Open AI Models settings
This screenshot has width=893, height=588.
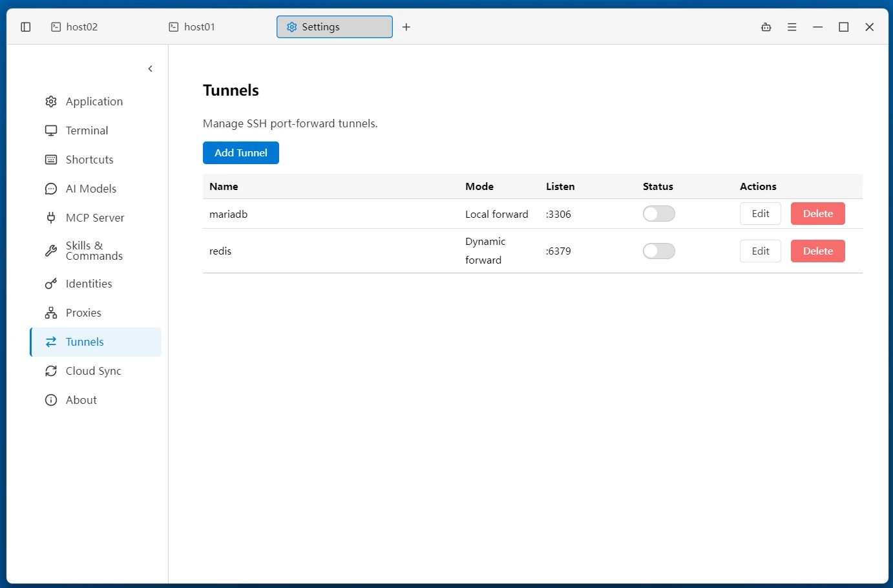(x=96, y=189)
